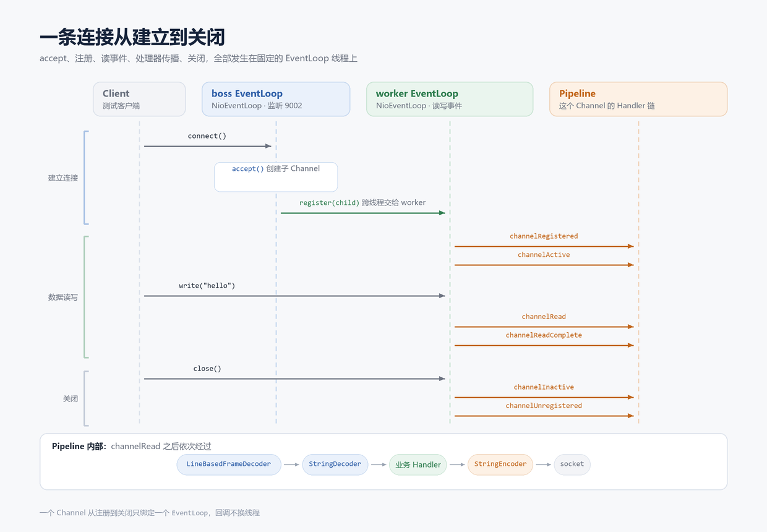Viewport: 767px width, 532px height.
Task: Click the channelUnregistered event label
Action: pos(544,406)
